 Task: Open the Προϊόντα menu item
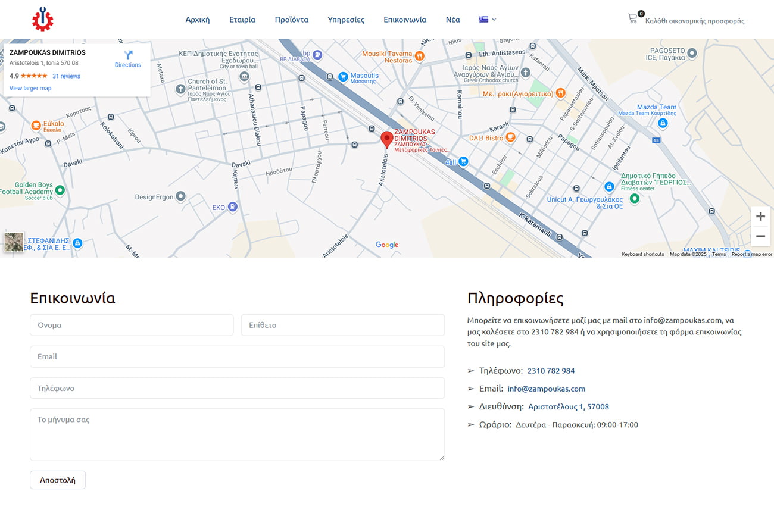292,20
